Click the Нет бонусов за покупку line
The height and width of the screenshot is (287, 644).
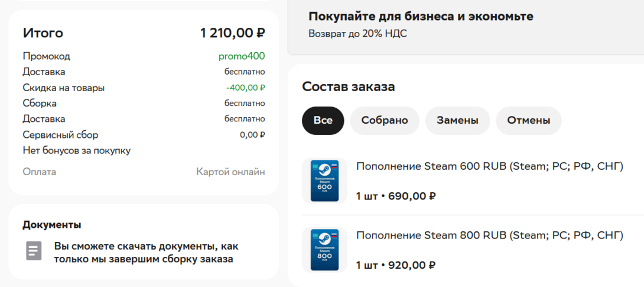pyautogui.click(x=77, y=151)
